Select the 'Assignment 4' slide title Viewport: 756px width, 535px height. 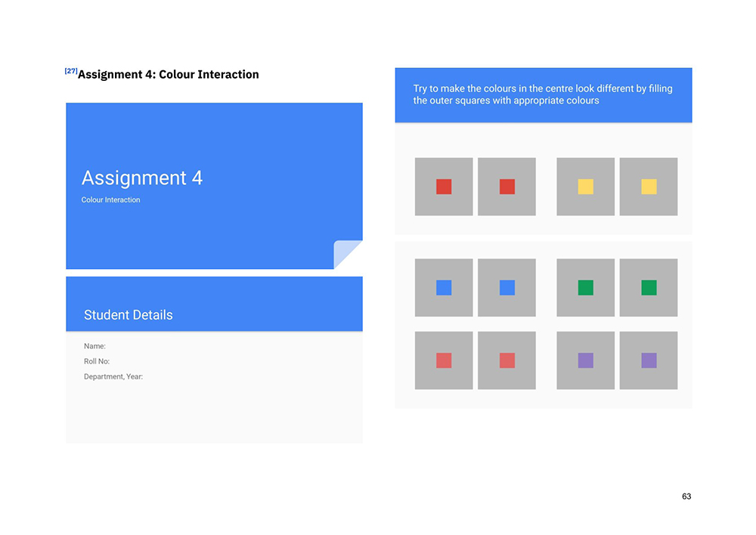point(142,178)
